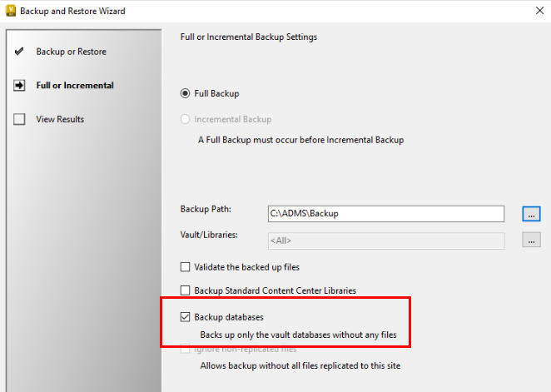Click 'Backs up only the vault databases' description

coord(298,335)
